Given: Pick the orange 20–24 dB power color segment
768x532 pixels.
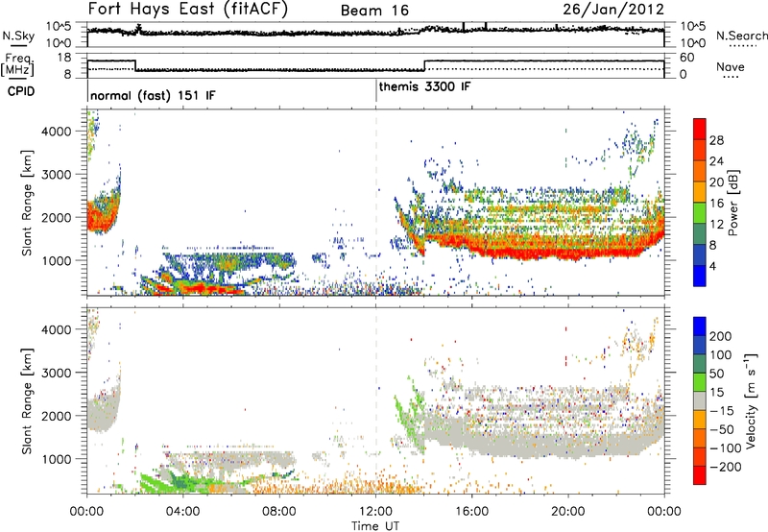Looking at the screenshot, I should point(700,172).
